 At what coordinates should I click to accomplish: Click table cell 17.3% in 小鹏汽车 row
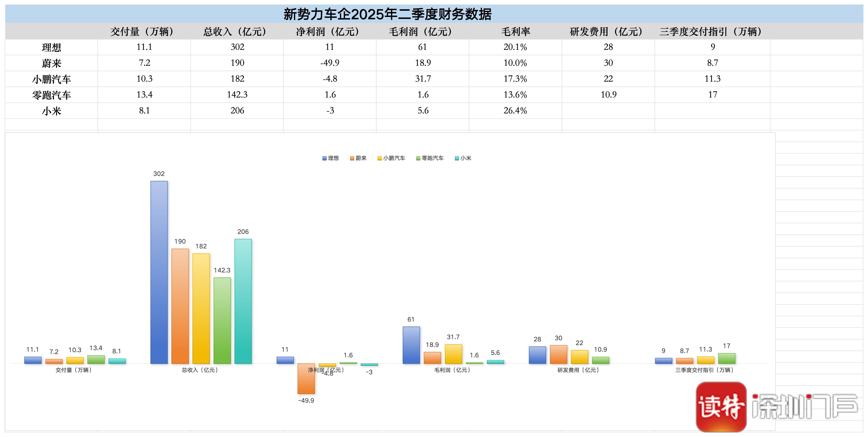(516, 79)
